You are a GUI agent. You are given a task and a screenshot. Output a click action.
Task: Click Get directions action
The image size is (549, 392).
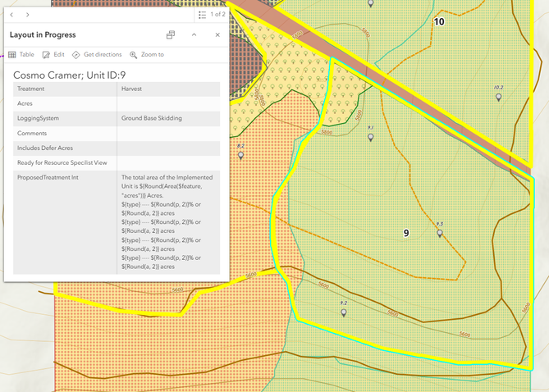pos(97,55)
